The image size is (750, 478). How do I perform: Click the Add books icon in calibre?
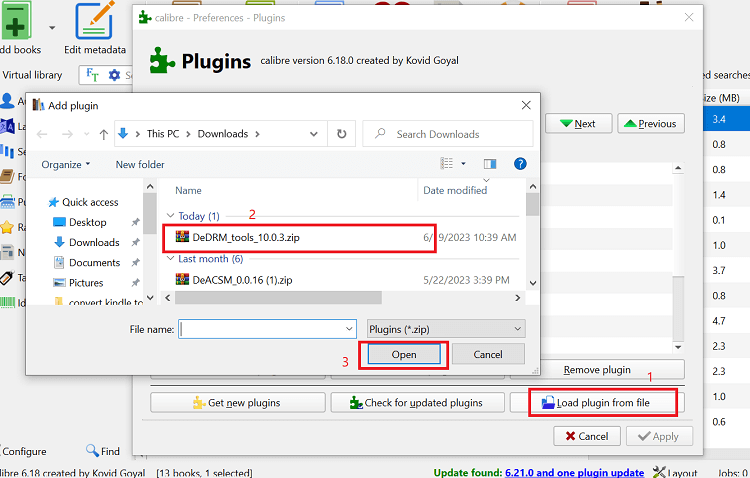click(16, 20)
